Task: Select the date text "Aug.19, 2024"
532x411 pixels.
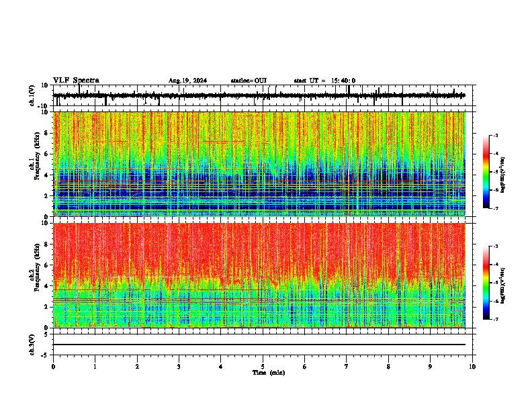Action: point(187,81)
